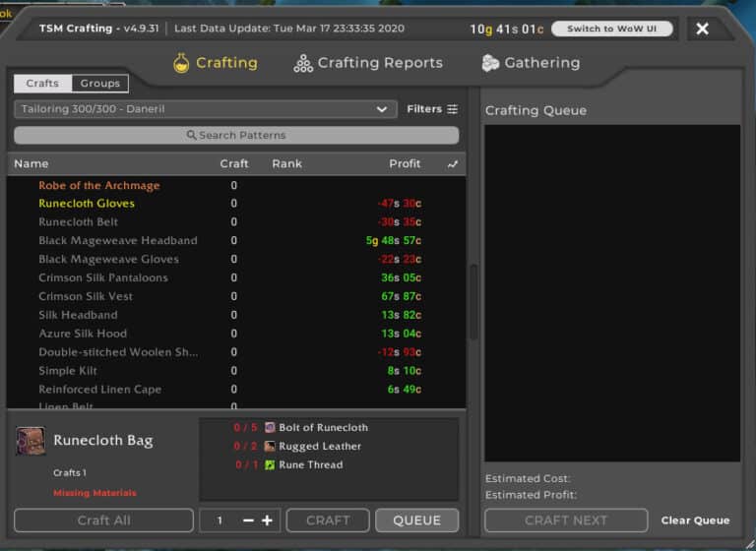Switch to WoW UI
756x551 pixels.
[x=611, y=29]
